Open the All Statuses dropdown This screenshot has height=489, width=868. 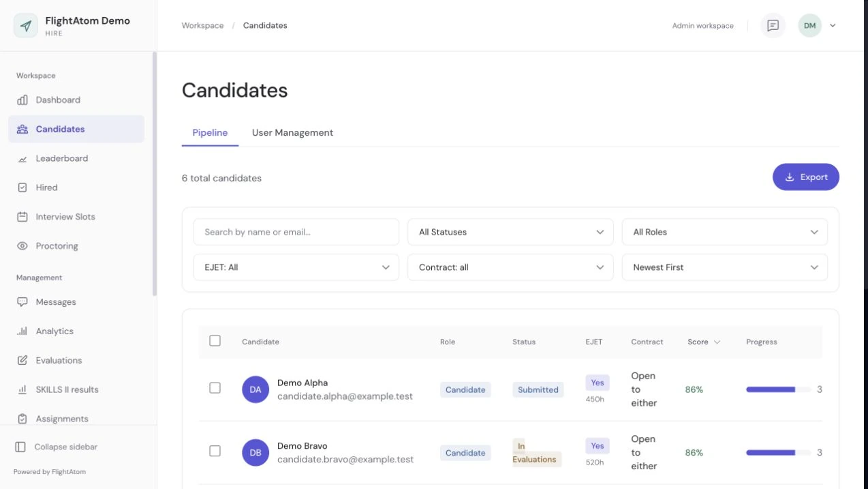[x=510, y=232]
